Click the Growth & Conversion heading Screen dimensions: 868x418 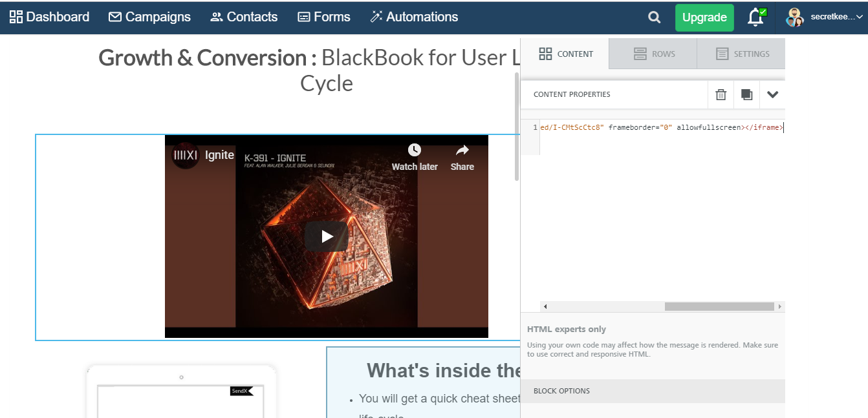pyautogui.click(x=309, y=70)
